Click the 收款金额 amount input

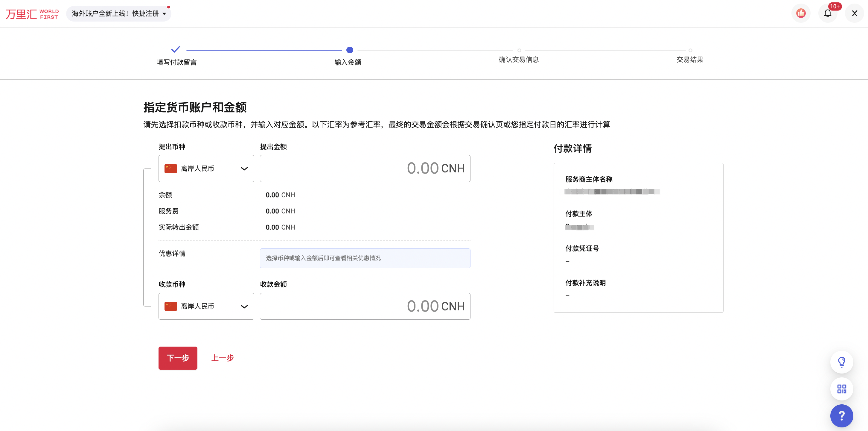pos(365,306)
